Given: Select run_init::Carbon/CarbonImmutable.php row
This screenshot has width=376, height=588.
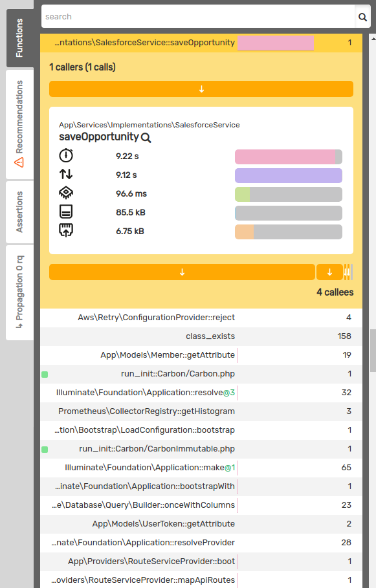Looking at the screenshot, I should [x=201, y=449].
